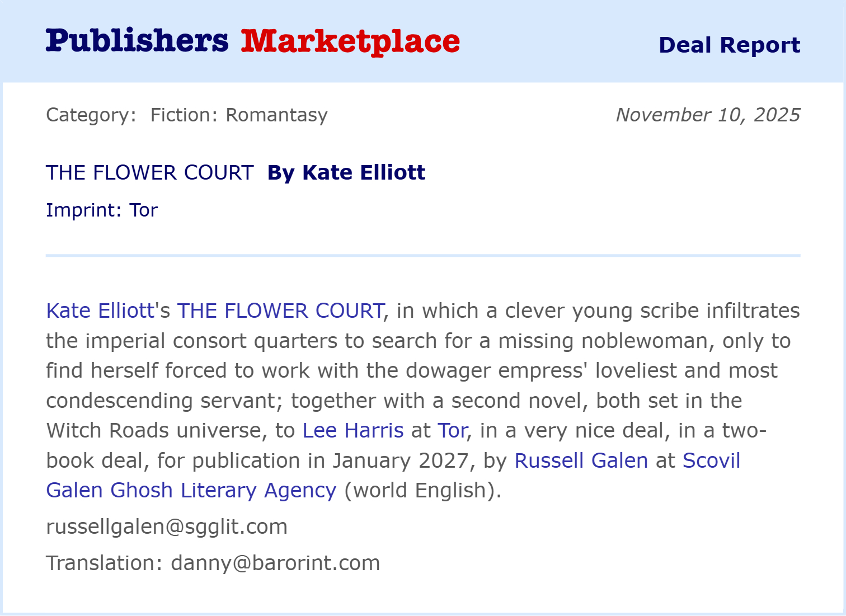Click the bold By Kate Elliott byline
The width and height of the screenshot is (846, 616).
tap(346, 173)
